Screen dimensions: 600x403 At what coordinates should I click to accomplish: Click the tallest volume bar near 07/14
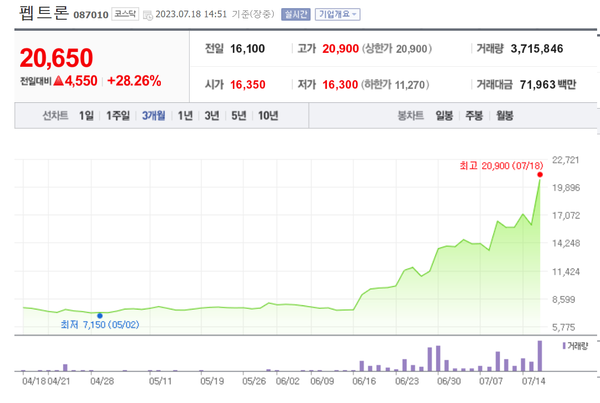click(x=541, y=356)
